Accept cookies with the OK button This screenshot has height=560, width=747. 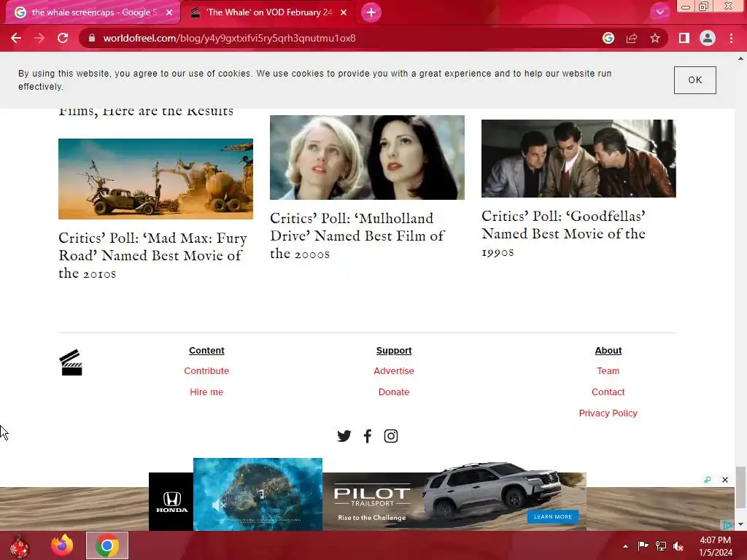click(x=694, y=80)
